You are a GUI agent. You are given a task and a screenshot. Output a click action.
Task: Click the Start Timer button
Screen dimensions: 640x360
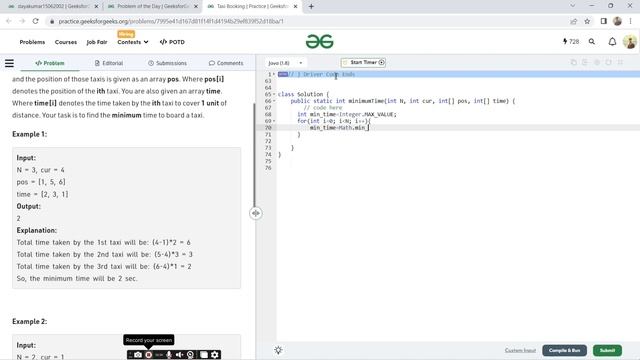(363, 62)
